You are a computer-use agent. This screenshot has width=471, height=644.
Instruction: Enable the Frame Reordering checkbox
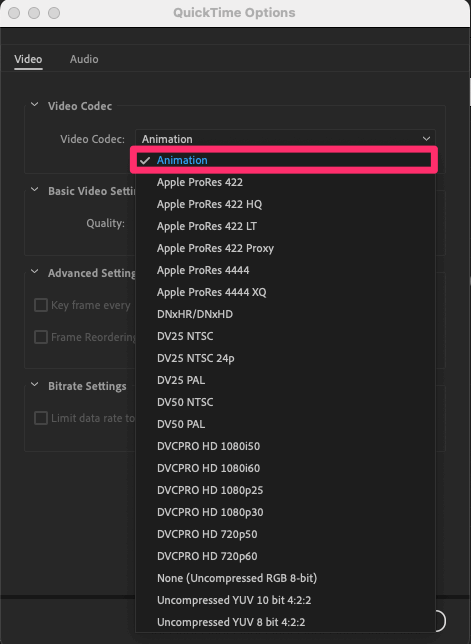[41, 337]
